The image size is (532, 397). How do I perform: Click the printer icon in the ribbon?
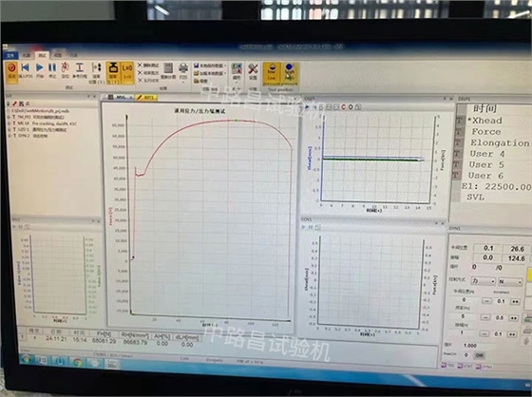tap(183, 69)
